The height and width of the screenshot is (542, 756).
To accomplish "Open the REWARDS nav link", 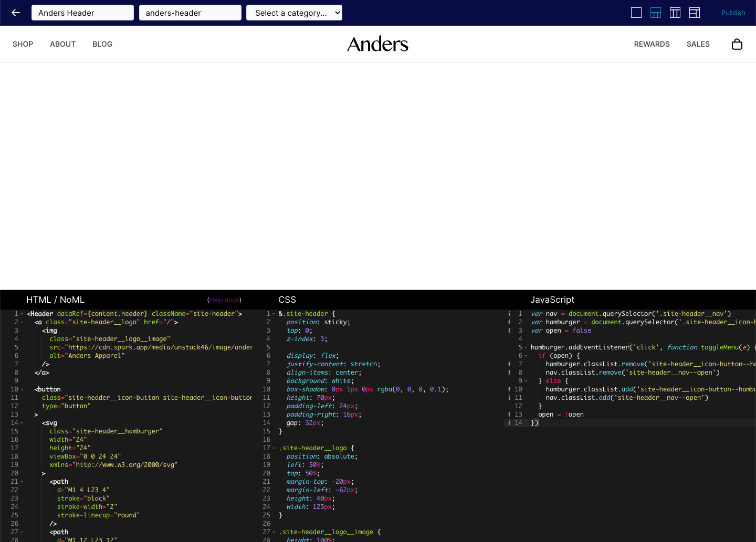I will (652, 44).
